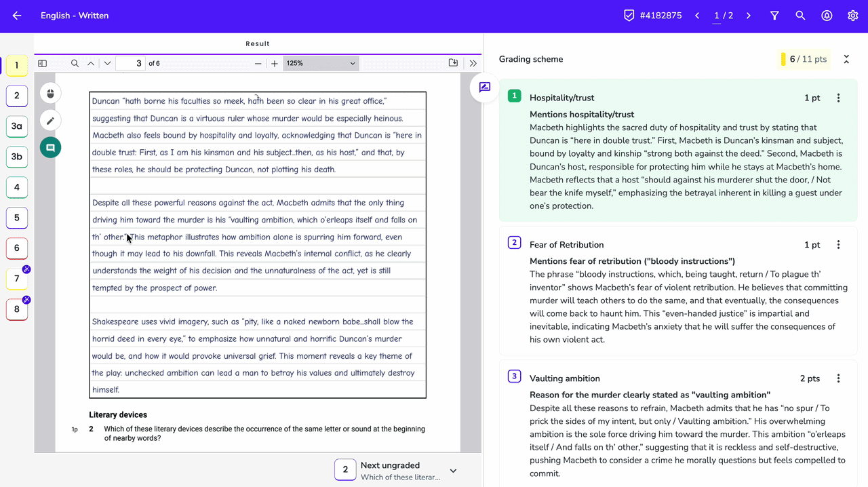Go to previous PDF page arrow
Image resolution: width=868 pixels, height=487 pixels.
click(x=91, y=64)
